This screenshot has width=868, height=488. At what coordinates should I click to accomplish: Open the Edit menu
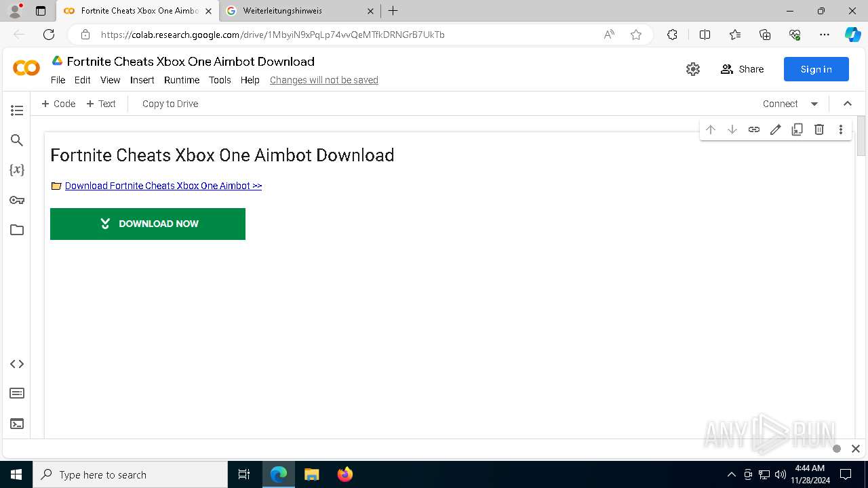pos(83,80)
